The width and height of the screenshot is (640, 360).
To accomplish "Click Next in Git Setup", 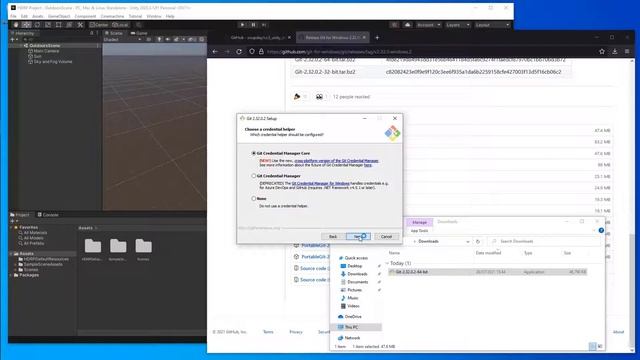I will pos(358,236).
